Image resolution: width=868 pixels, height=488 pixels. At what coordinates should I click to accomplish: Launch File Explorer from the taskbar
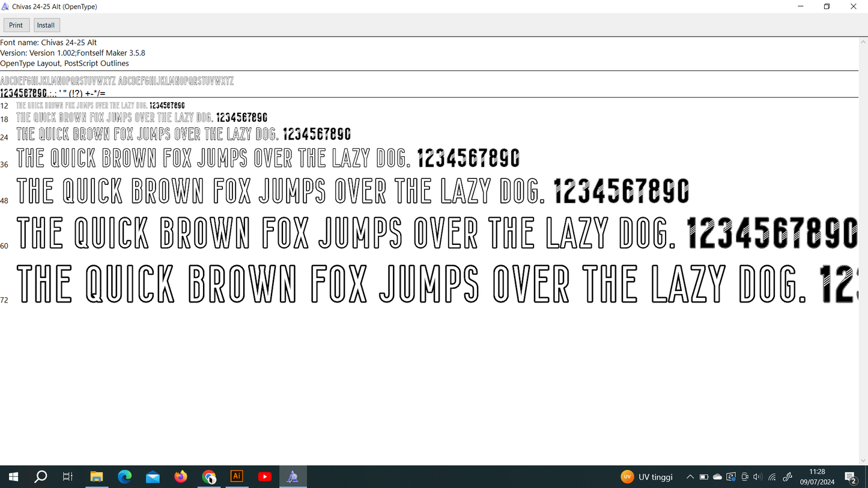coord(96,477)
